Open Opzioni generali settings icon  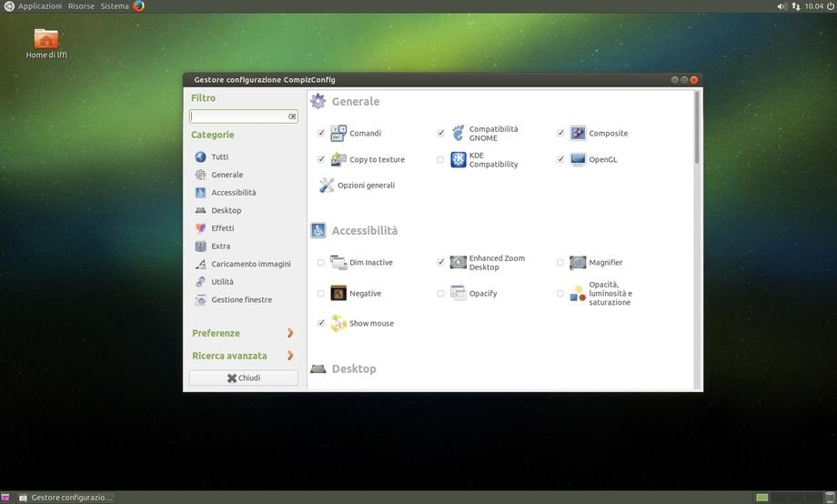[327, 186]
